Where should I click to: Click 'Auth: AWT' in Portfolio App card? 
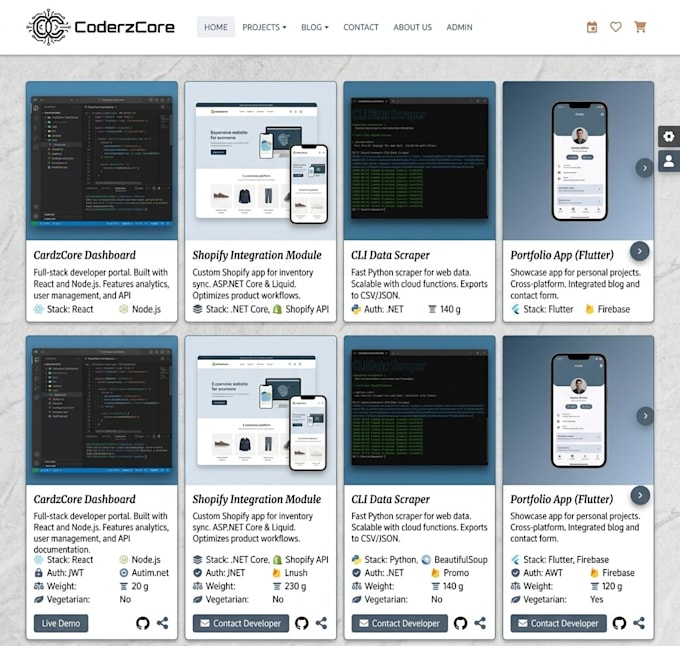click(x=543, y=573)
